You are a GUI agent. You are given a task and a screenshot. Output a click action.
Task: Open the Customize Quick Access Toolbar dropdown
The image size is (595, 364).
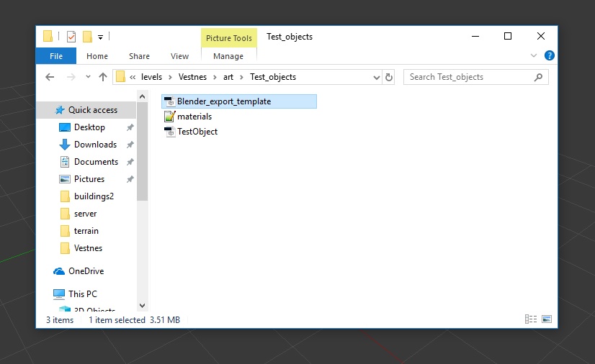(100, 37)
